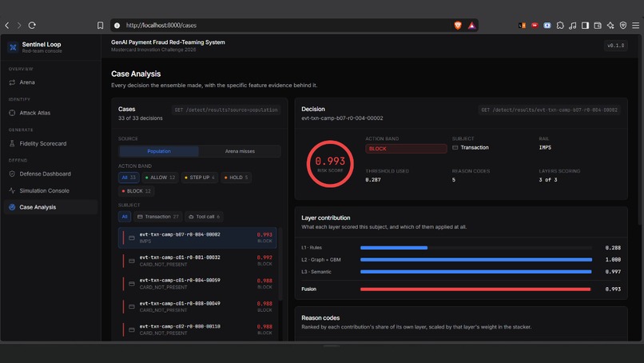644x363 pixels.
Task: Click the L1 Rules contribution bar
Action: [x=476, y=248]
